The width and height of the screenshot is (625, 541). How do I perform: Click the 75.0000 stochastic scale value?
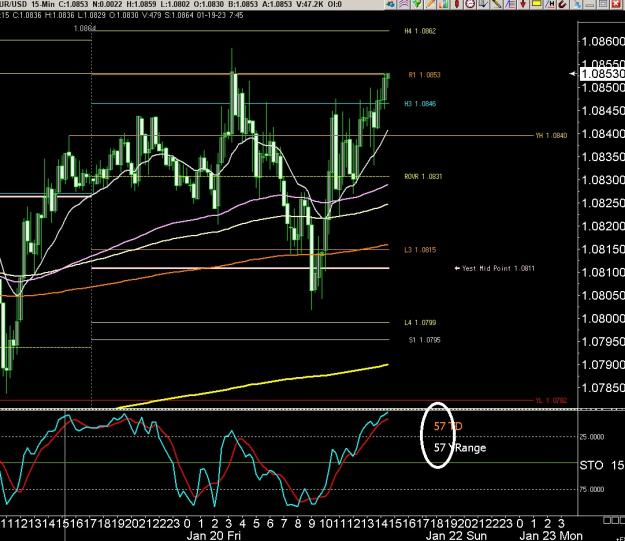click(592, 489)
